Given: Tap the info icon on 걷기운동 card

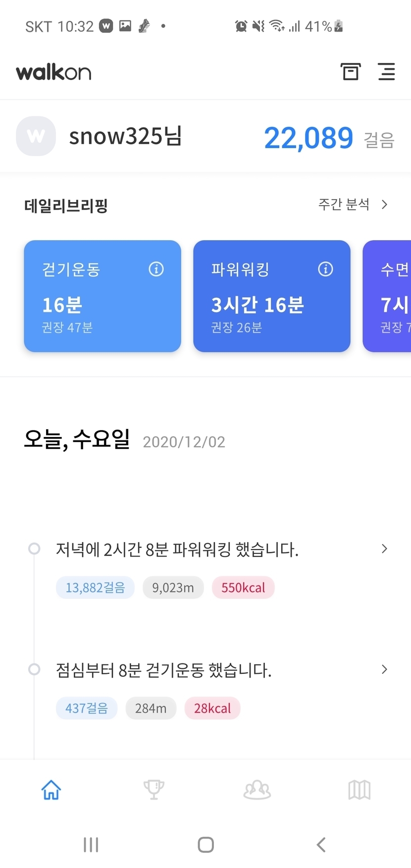Looking at the screenshot, I should [x=156, y=269].
